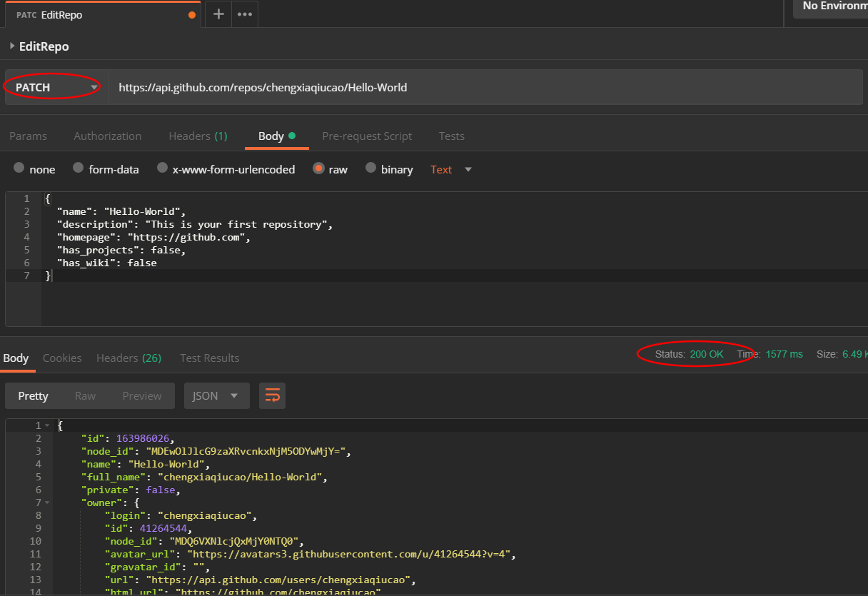Switch response view to Pretty

[34, 395]
